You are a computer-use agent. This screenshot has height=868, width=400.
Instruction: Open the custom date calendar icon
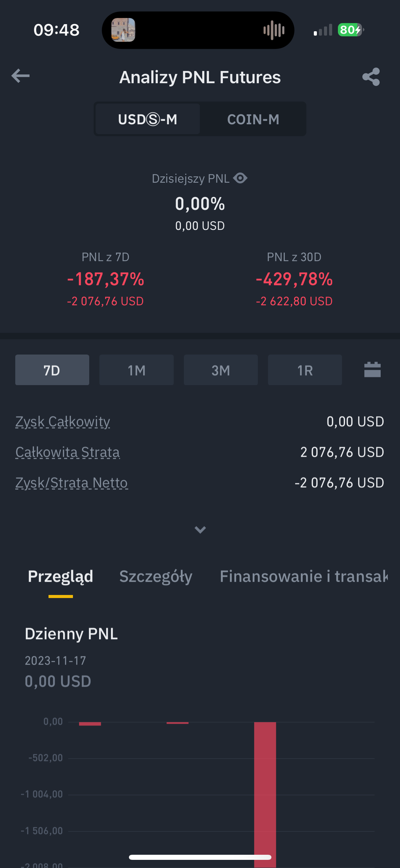point(372,370)
